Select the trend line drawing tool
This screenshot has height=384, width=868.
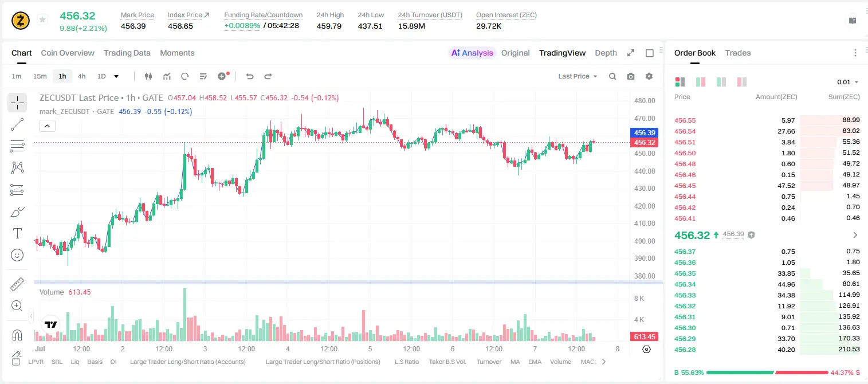17,124
